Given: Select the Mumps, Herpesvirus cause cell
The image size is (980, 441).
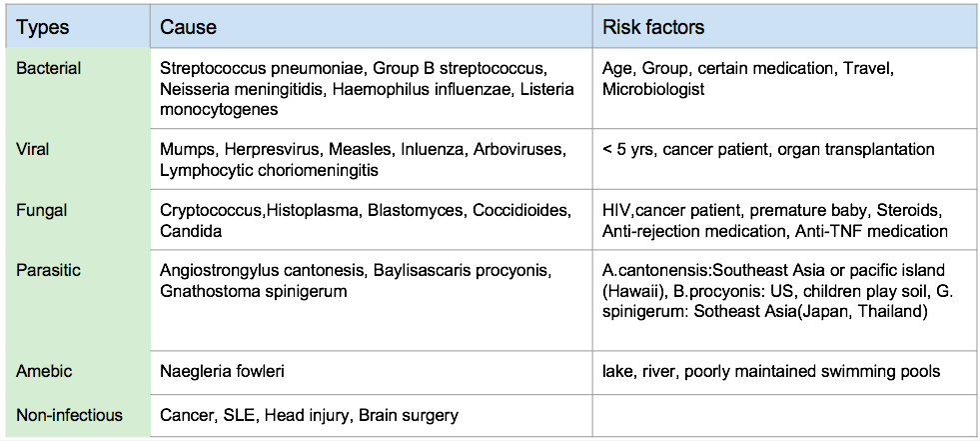Looking at the screenshot, I should pyautogui.click(x=362, y=160).
